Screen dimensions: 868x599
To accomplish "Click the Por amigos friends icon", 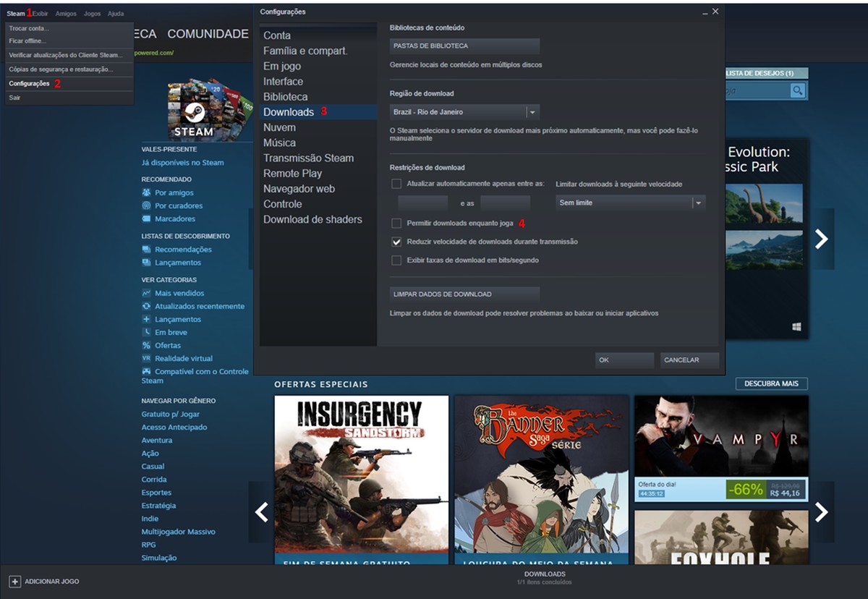I will (147, 192).
